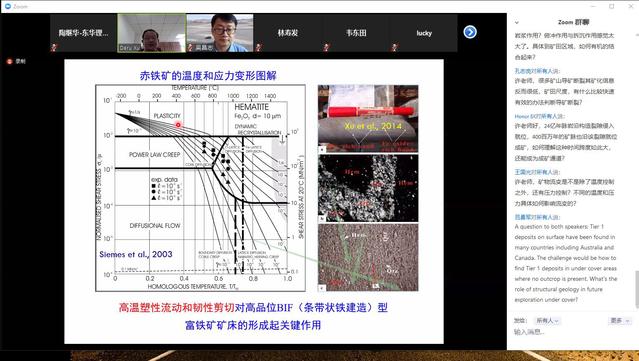Maximize the Zoom meeting window

coord(611,6)
